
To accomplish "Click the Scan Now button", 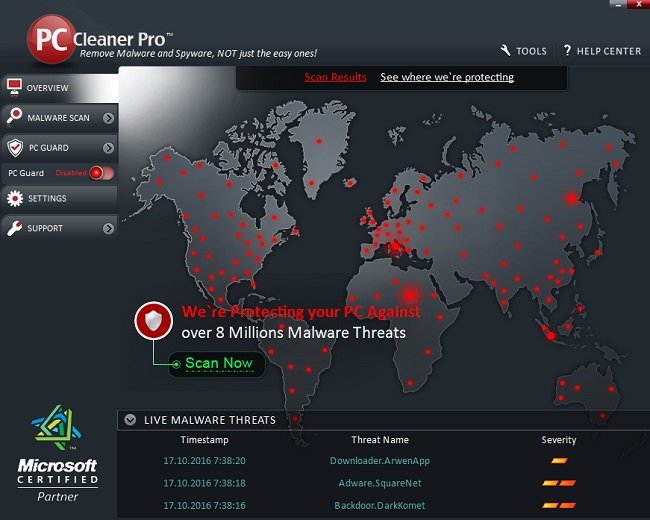I will 217,364.
